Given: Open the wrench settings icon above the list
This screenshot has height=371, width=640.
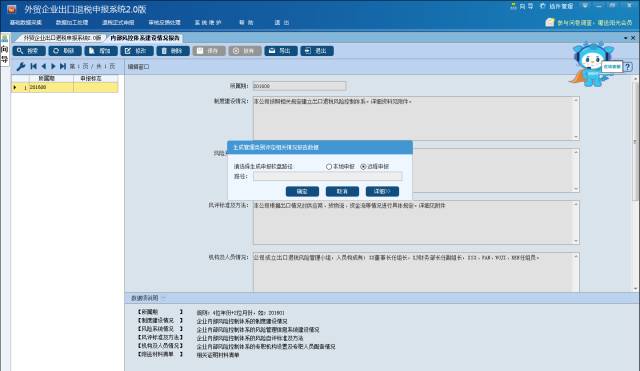Looking at the screenshot, I should pyautogui.click(x=21, y=66).
